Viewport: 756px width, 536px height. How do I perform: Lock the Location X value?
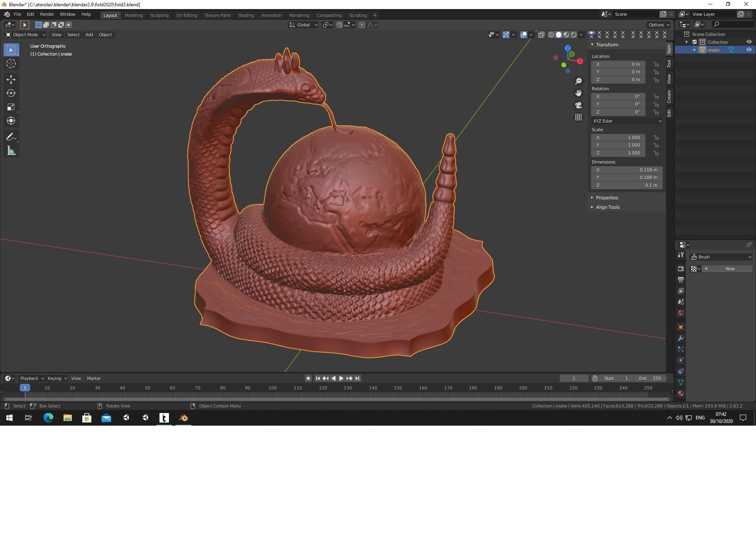coord(656,64)
